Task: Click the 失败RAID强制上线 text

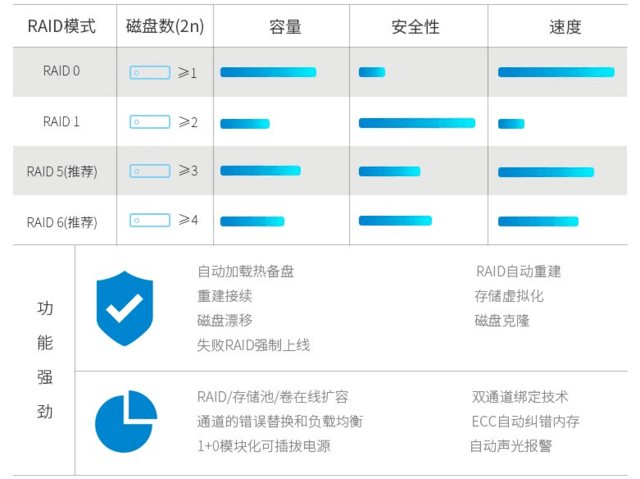Action: pyautogui.click(x=253, y=345)
